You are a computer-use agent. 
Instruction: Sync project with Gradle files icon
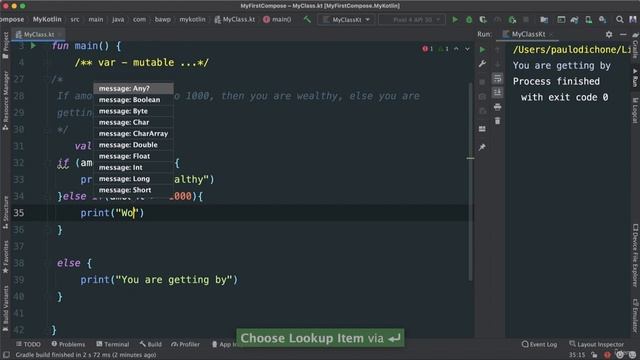point(574,19)
